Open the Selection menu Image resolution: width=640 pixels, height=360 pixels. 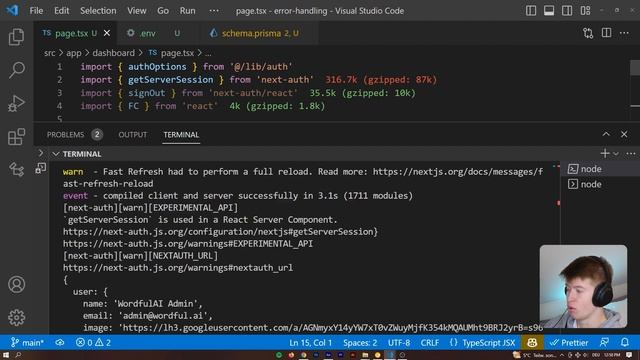pos(98,11)
